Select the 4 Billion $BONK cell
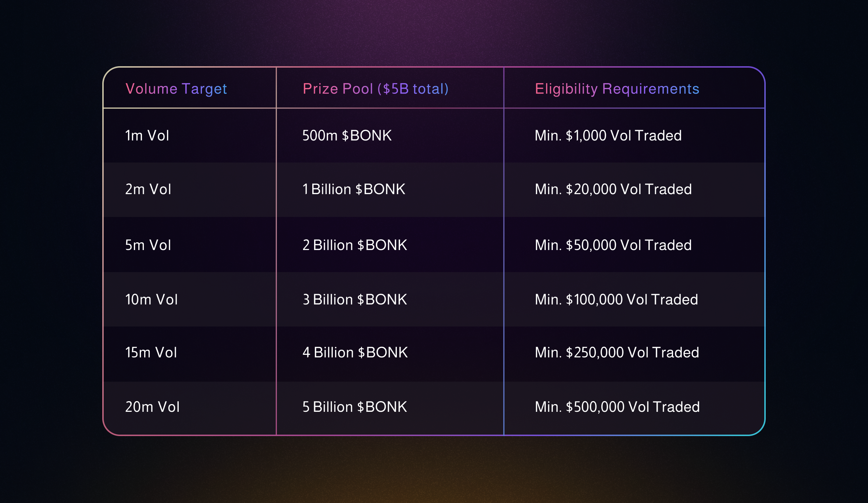Viewport: 868px width, 503px height. pos(355,353)
